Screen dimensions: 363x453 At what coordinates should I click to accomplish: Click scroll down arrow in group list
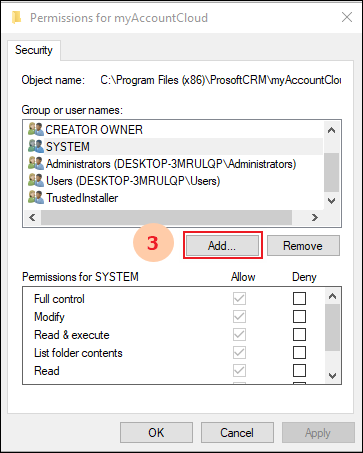coord(331,201)
